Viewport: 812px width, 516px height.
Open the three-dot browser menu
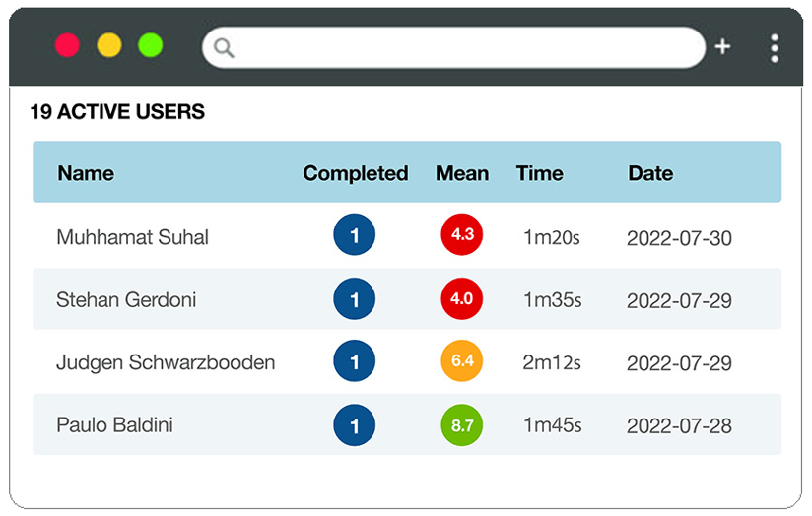coord(775,47)
